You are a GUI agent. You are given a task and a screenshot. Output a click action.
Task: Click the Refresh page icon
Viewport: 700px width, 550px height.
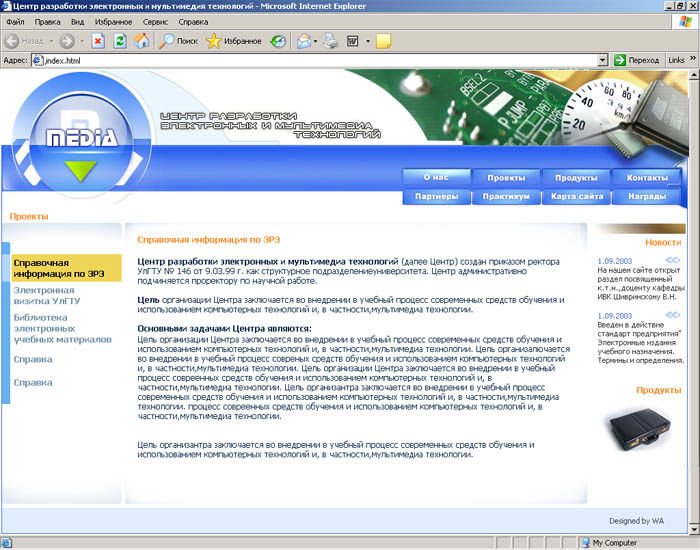coord(120,41)
